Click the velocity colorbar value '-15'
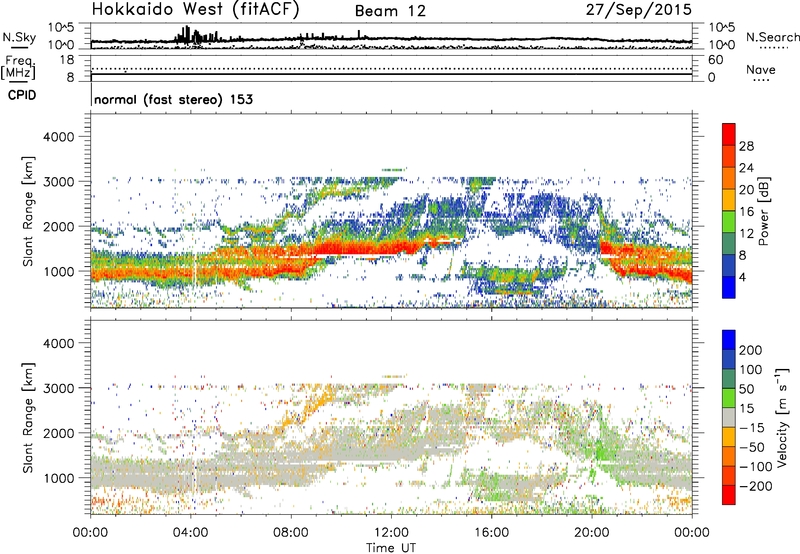This screenshot has width=800, height=554. pyautogui.click(x=752, y=427)
